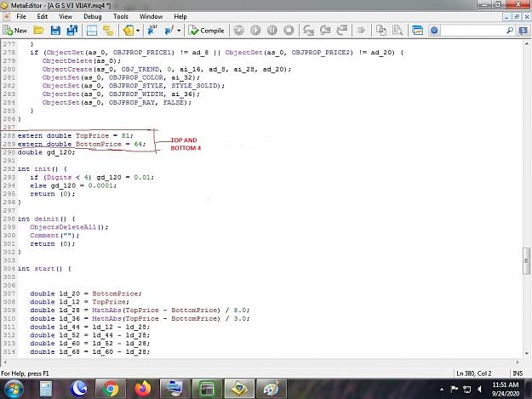Click the Step Into debug icon
This screenshot has width=532, height=399.
(308, 31)
